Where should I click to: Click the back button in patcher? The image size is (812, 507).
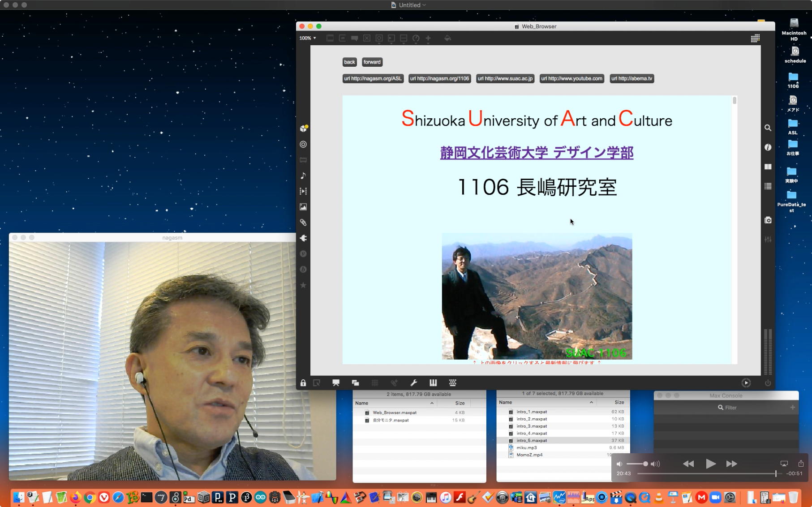[349, 62]
